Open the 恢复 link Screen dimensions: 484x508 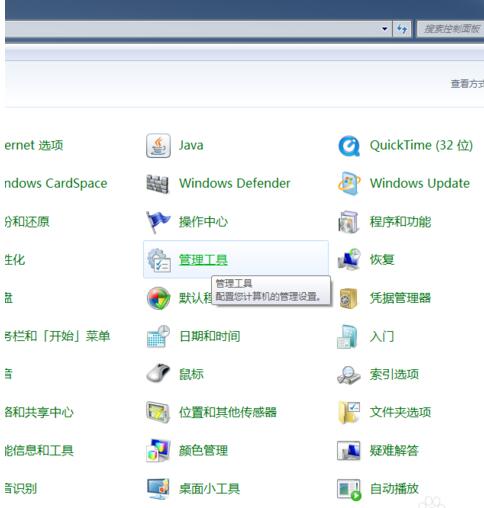point(382,259)
